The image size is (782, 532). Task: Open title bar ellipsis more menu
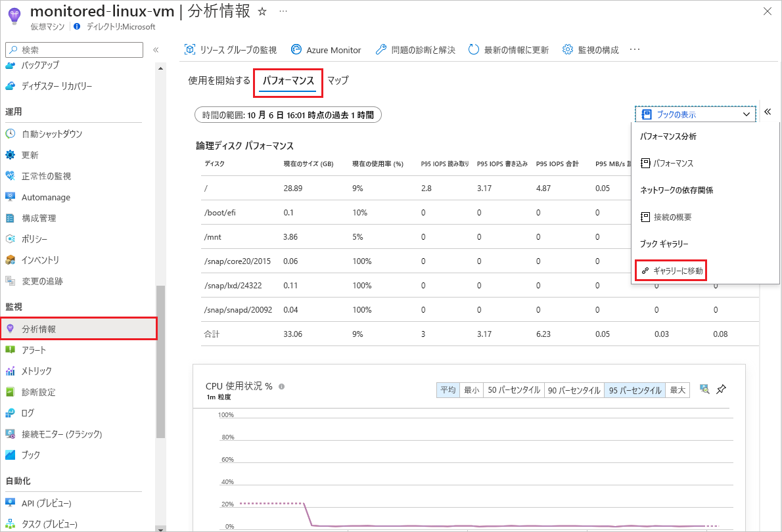[283, 11]
